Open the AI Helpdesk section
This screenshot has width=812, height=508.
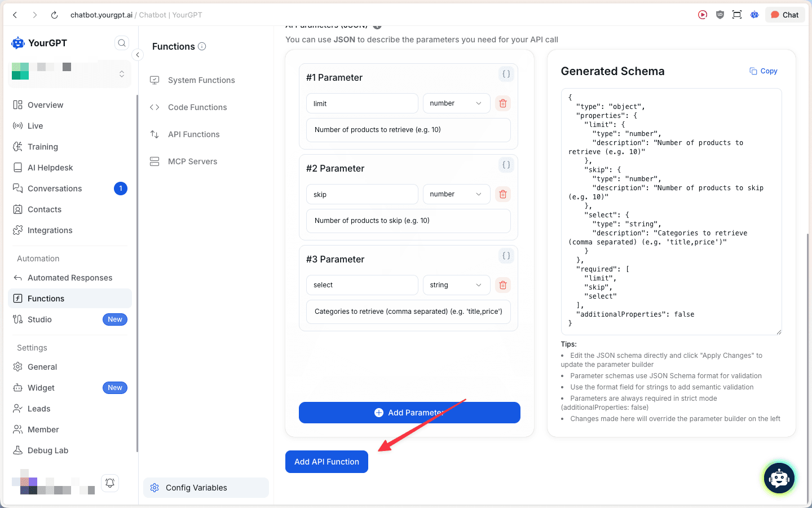click(50, 167)
